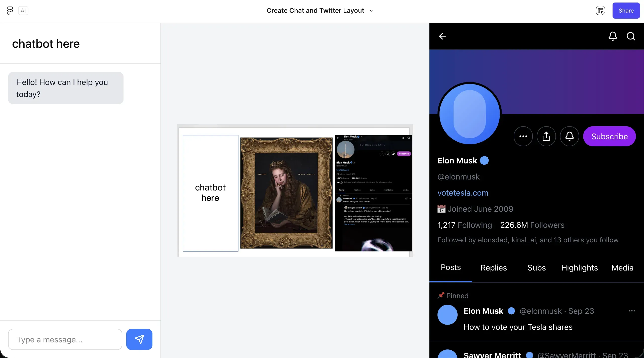Click the Share button
Screen dimensions: 644x358
[626, 11]
